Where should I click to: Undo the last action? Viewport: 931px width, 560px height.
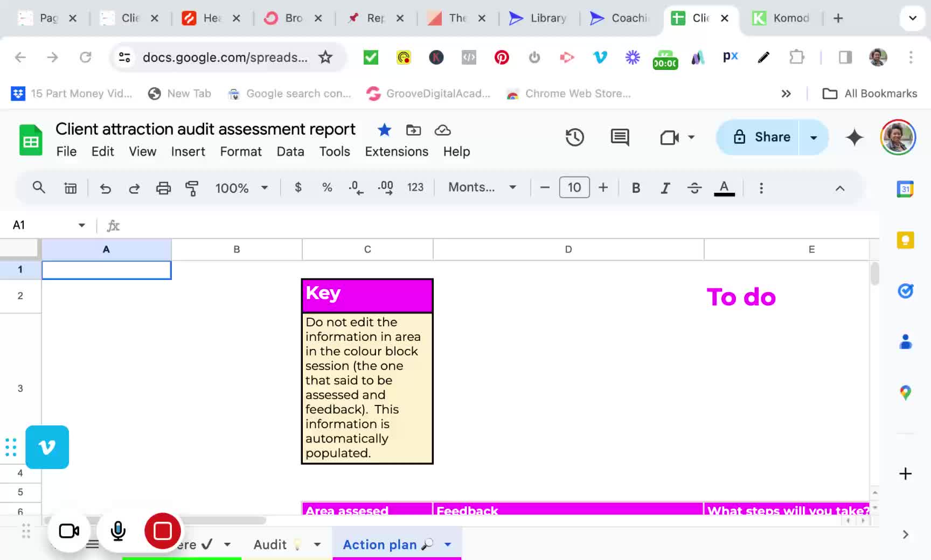tap(106, 188)
